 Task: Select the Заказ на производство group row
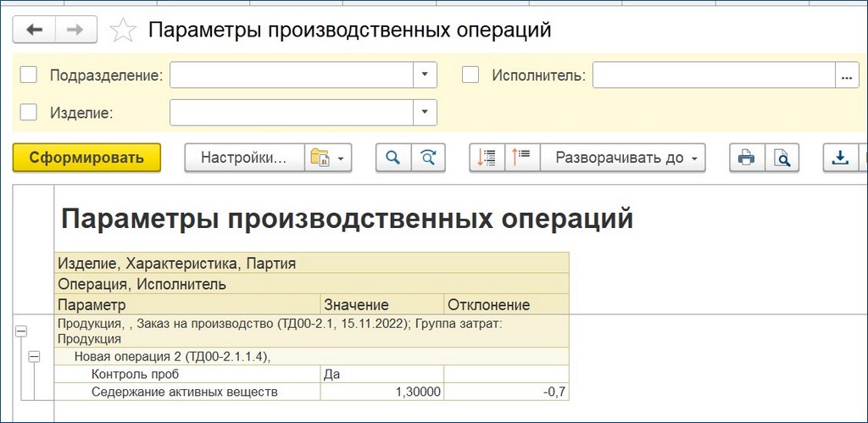click(312, 331)
